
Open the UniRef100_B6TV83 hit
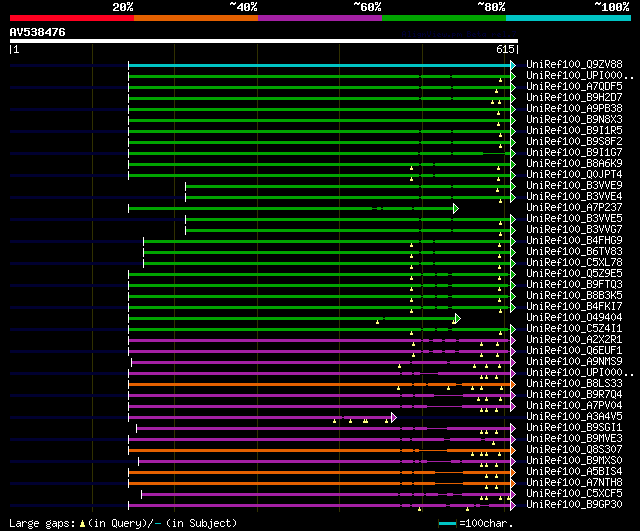[574, 252]
